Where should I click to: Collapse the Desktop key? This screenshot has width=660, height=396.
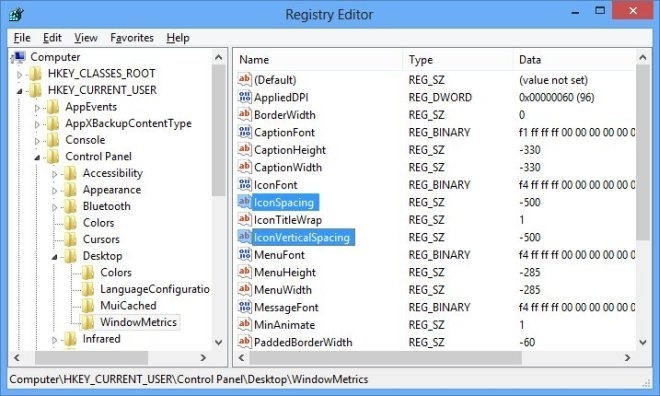[54, 257]
